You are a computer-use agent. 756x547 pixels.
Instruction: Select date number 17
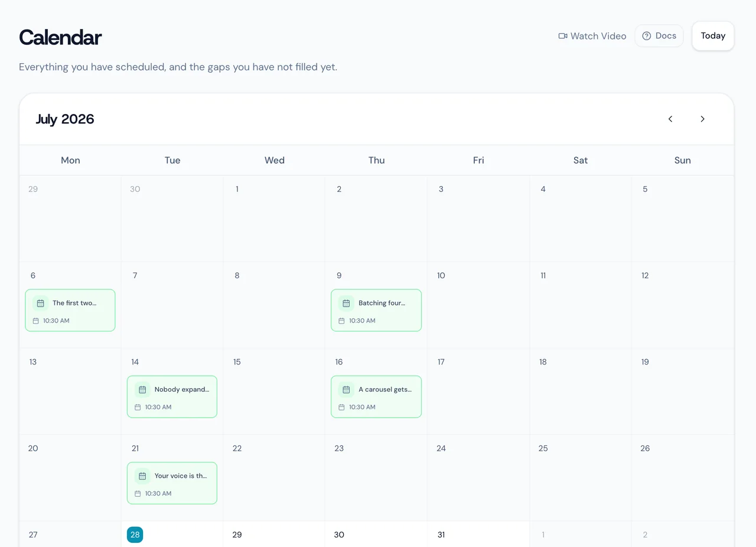441,362
